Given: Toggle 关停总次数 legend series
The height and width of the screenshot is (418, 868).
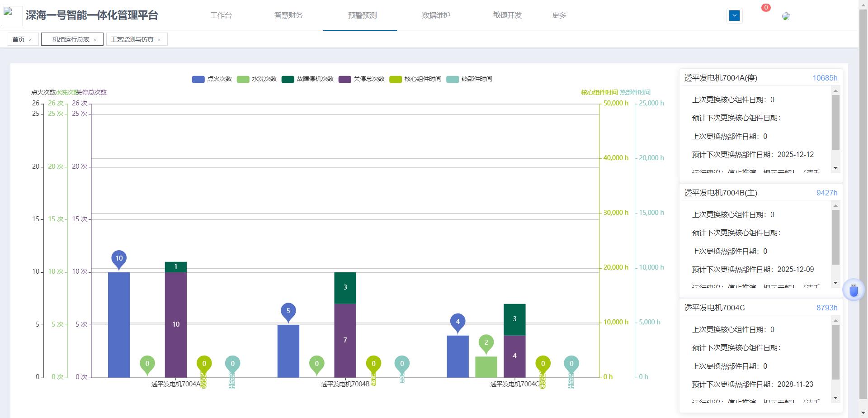Looking at the screenshot, I should coord(361,79).
